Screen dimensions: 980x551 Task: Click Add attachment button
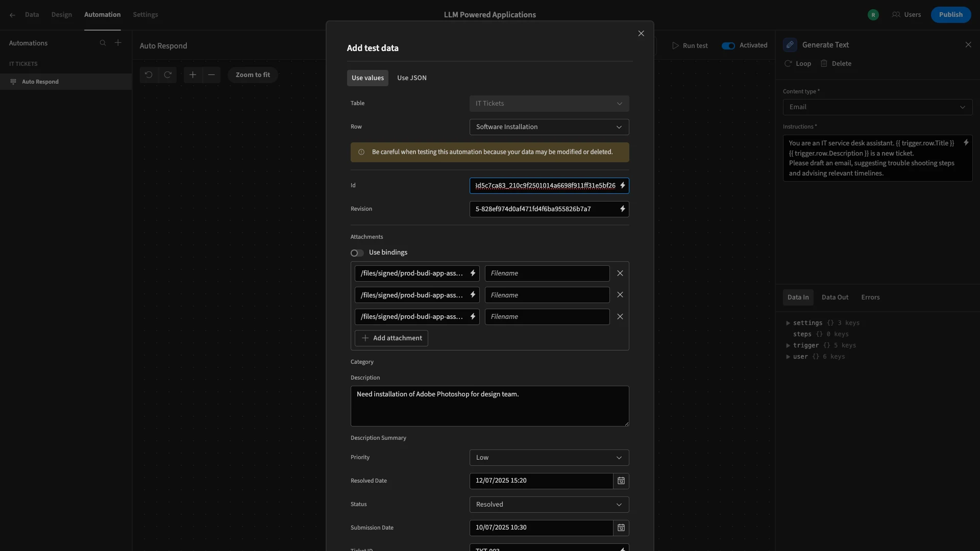tap(391, 338)
